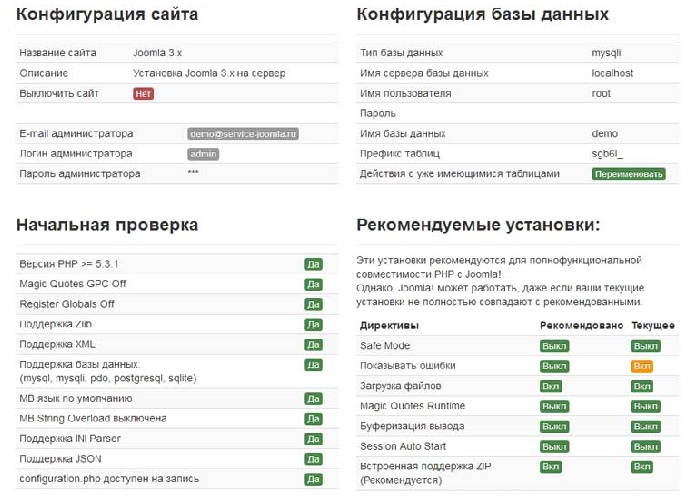Click the "Да" badge for Поддержка JSON
700x500 pixels.
[313, 458]
